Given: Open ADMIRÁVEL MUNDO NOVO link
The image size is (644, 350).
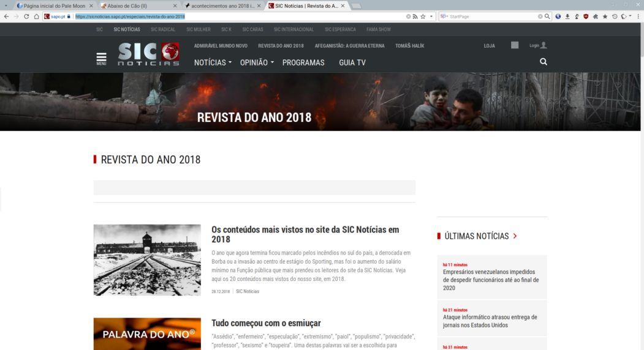Looking at the screenshot, I should tap(221, 45).
